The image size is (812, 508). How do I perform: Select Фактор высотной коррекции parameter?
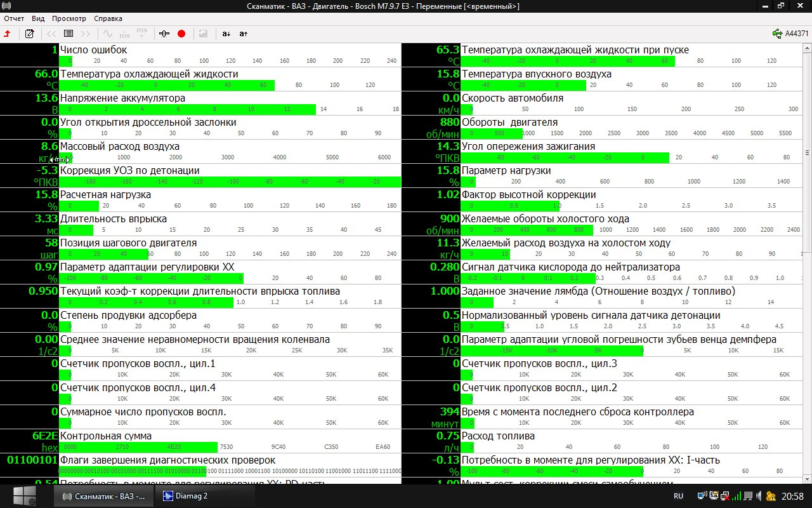point(602,200)
